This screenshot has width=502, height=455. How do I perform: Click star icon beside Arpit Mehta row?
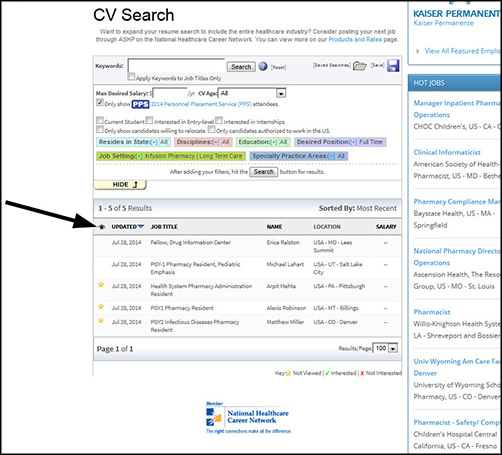pos(101,285)
